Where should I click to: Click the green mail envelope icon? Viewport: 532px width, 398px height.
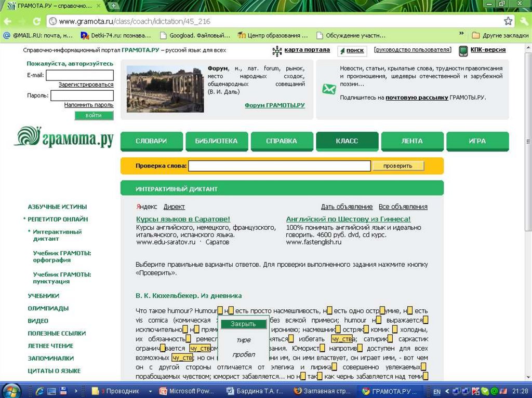[329, 89]
